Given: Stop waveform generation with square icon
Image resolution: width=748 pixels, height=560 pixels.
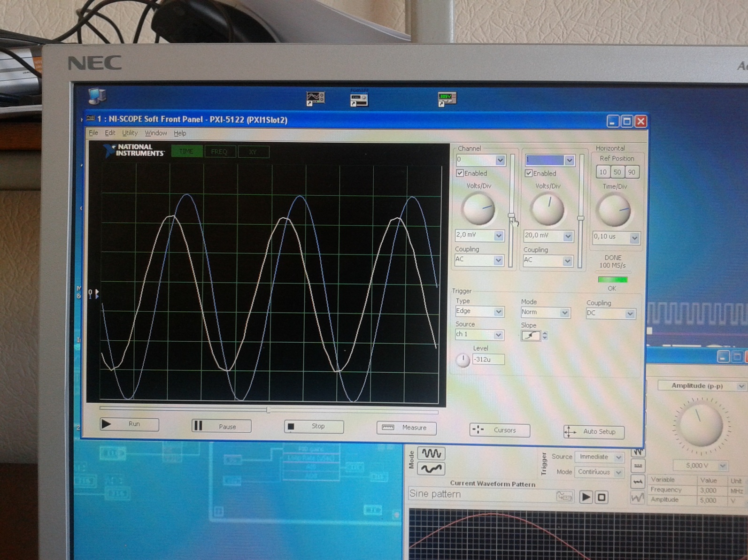Looking at the screenshot, I should tap(601, 497).
